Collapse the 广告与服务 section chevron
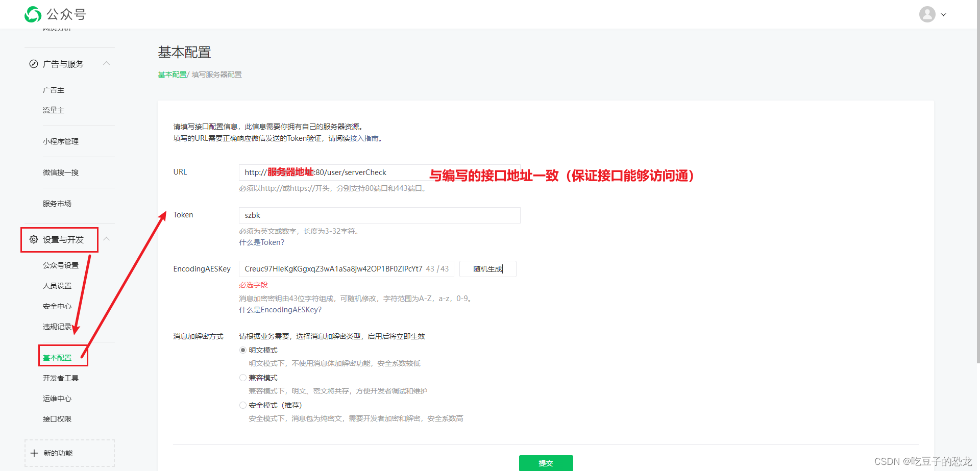 click(x=106, y=63)
